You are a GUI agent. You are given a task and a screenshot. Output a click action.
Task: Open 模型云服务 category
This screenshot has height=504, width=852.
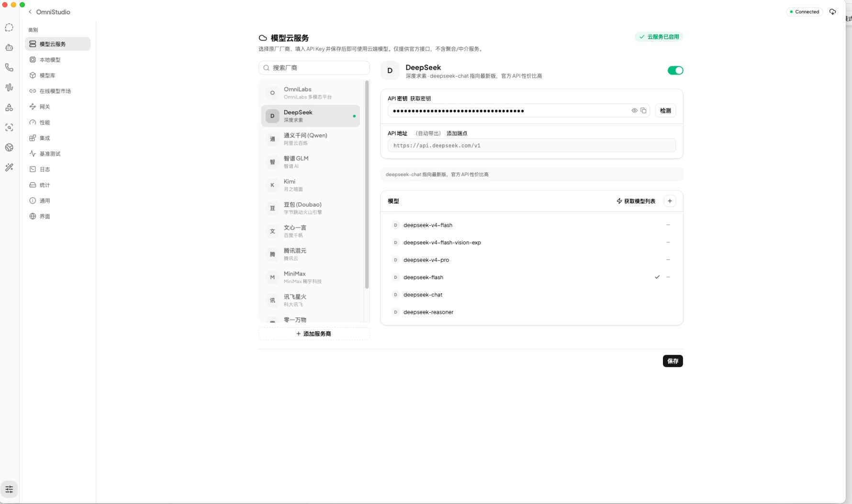[57, 44]
